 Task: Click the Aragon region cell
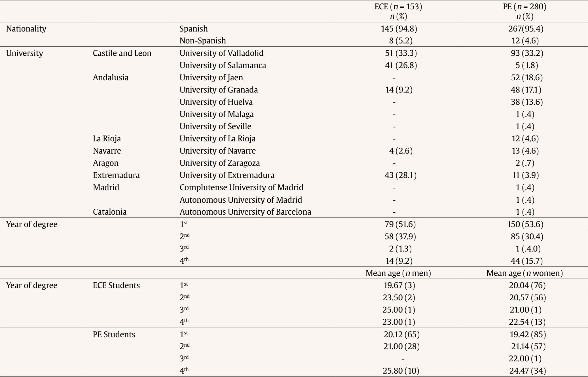105,163
